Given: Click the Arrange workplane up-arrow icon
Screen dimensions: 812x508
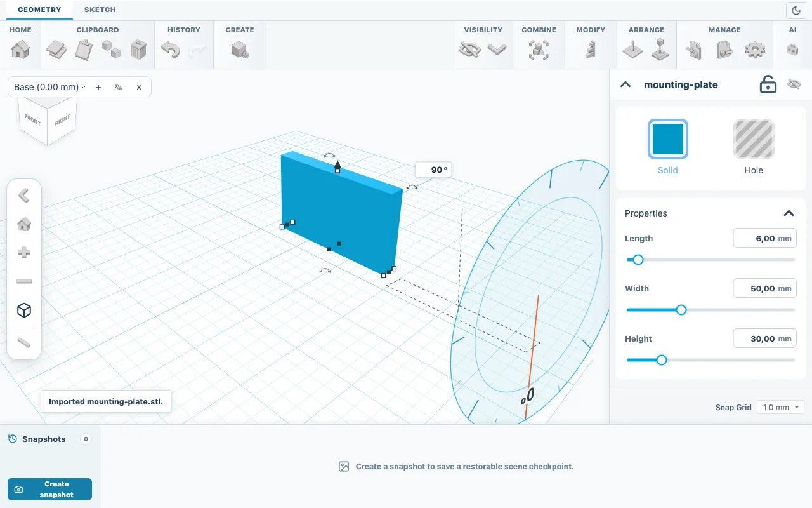Looking at the screenshot, I should point(632,50).
